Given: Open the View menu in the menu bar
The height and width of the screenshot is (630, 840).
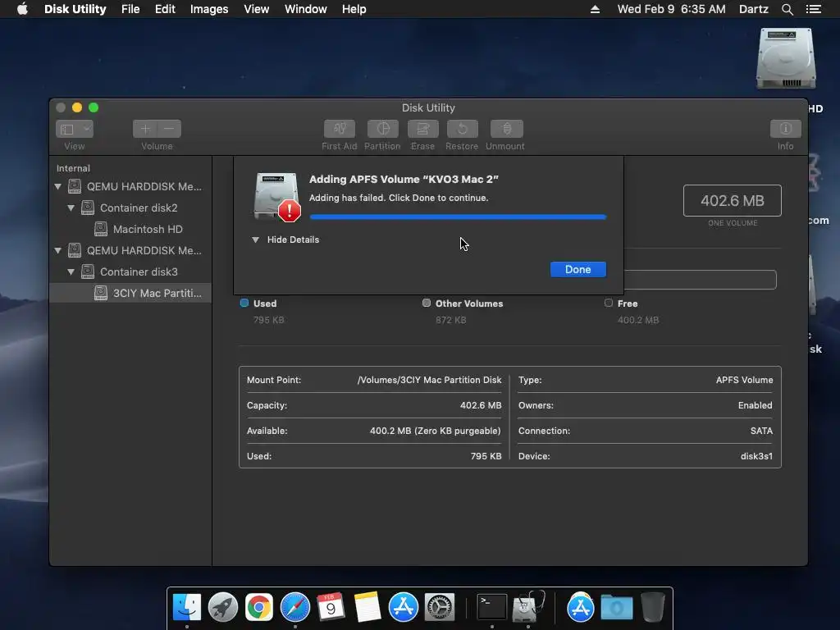Looking at the screenshot, I should pyautogui.click(x=256, y=9).
